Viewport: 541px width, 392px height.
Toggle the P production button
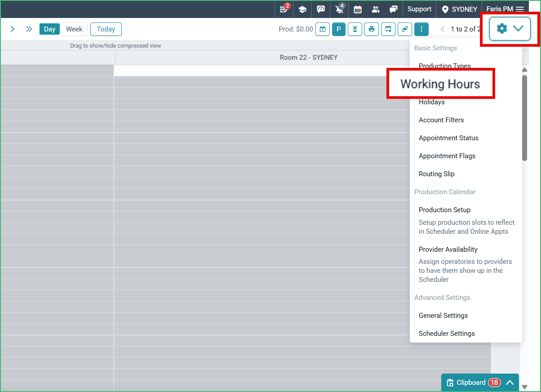click(x=339, y=29)
